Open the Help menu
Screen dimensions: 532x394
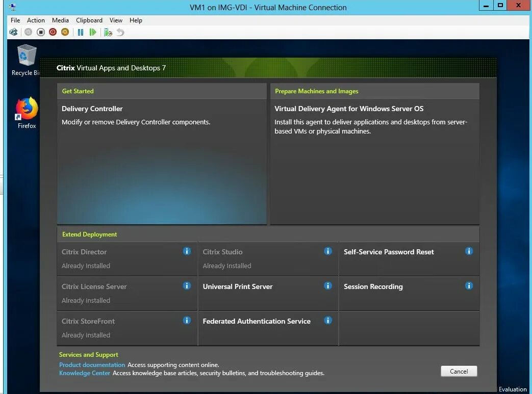(136, 20)
